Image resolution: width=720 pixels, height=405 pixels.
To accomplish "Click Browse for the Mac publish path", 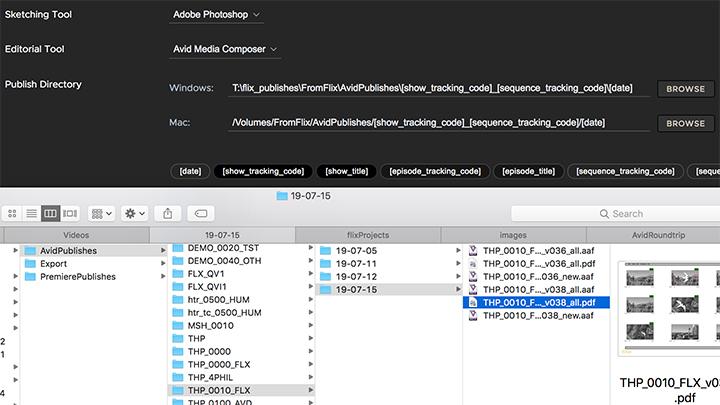I will point(685,123).
